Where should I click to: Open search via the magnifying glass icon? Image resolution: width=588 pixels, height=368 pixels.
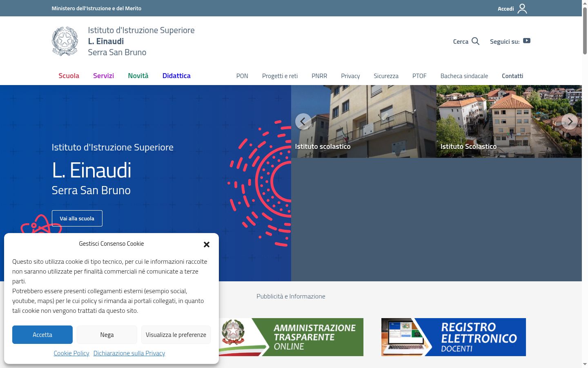tap(475, 41)
